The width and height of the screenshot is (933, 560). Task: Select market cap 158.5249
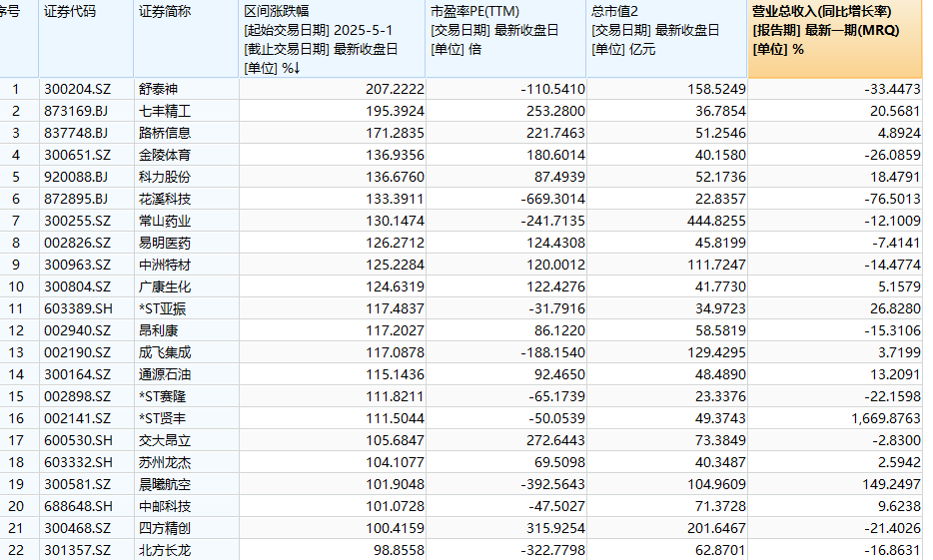[716, 89]
